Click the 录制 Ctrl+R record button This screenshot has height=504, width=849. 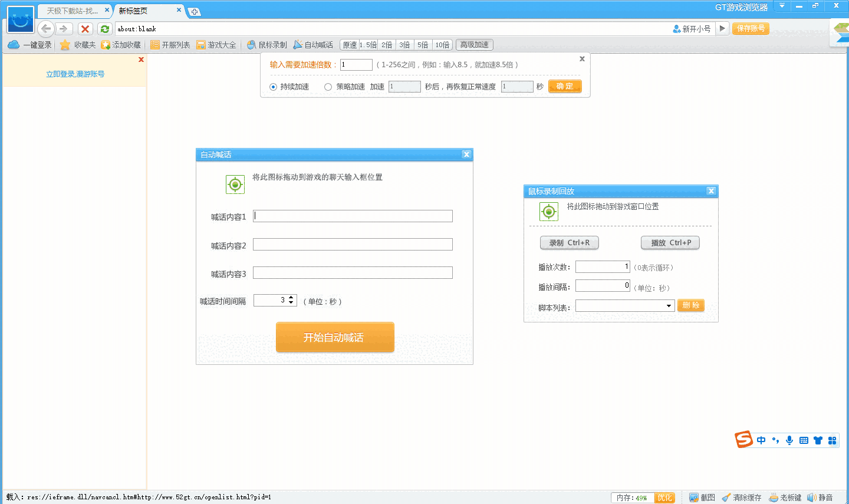(569, 243)
